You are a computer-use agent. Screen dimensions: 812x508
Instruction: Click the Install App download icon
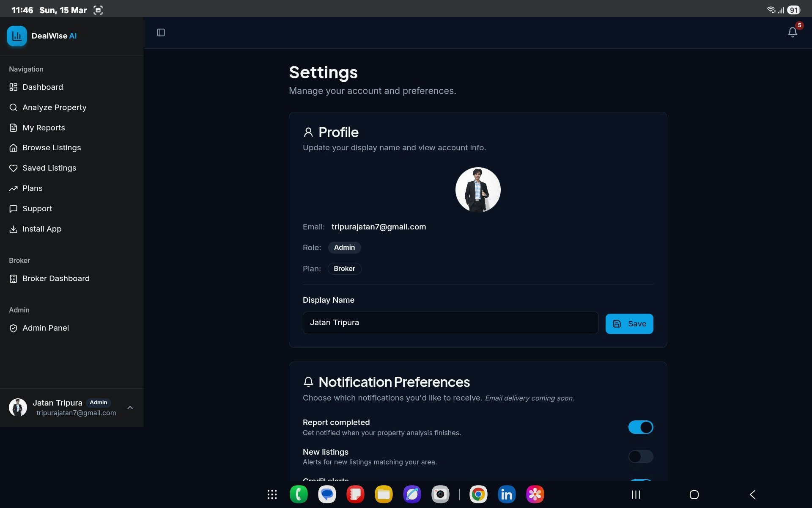point(14,229)
